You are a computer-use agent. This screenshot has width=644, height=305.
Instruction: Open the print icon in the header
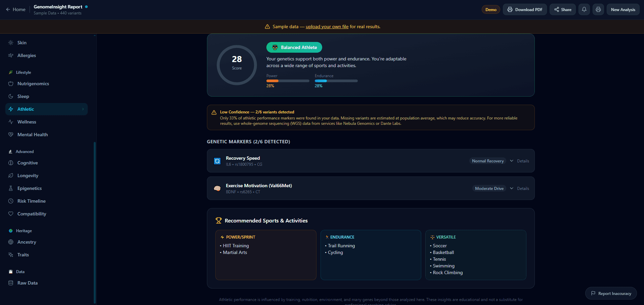[x=598, y=9]
